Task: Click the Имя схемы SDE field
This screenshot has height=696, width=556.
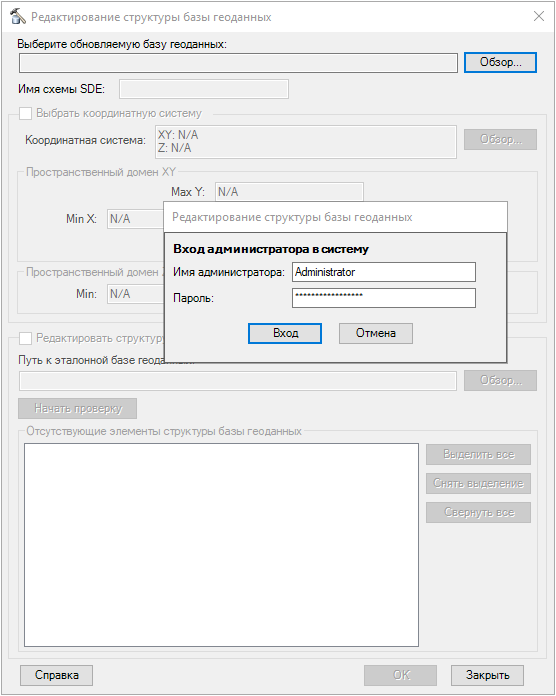Action: point(204,89)
